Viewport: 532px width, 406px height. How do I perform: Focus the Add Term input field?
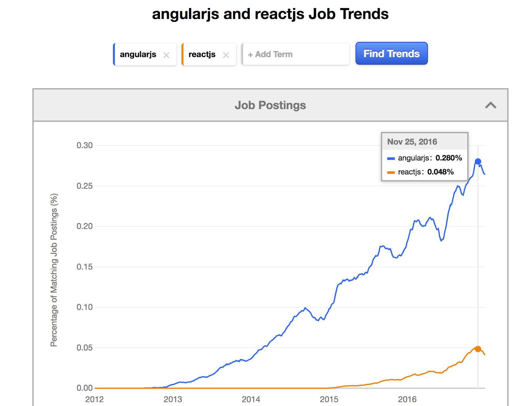(x=296, y=54)
